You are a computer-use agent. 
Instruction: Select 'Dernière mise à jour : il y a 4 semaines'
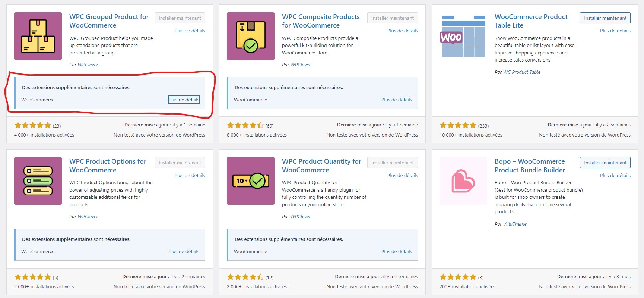(x=376, y=276)
